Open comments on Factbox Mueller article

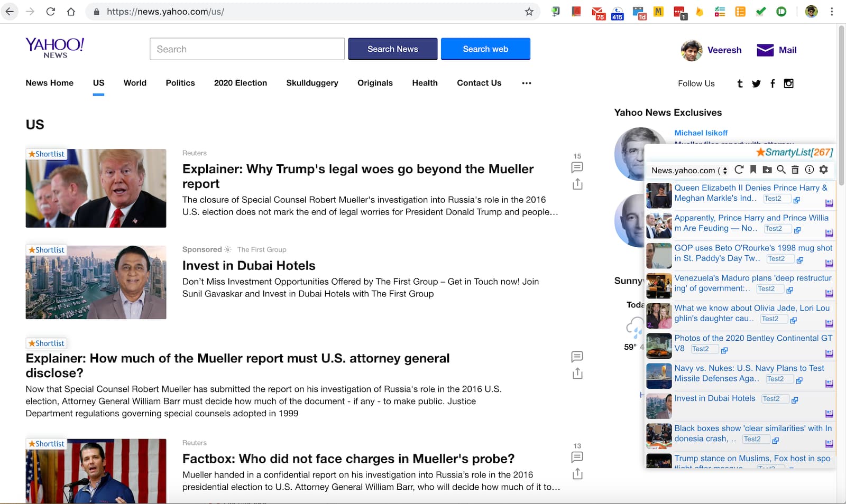pyautogui.click(x=577, y=457)
